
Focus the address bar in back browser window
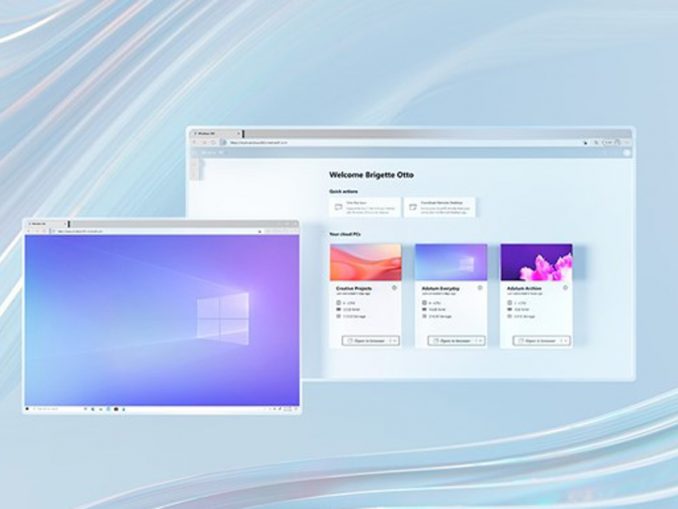(404, 142)
